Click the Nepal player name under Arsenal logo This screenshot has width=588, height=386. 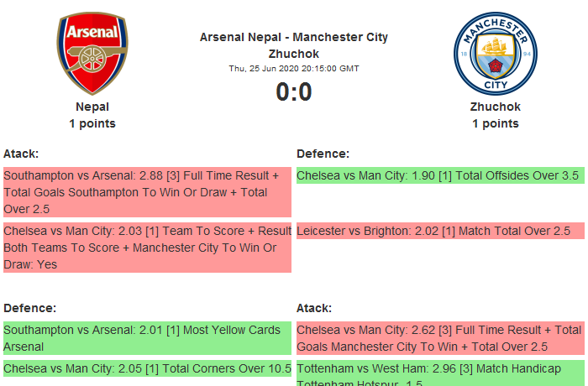coord(92,107)
